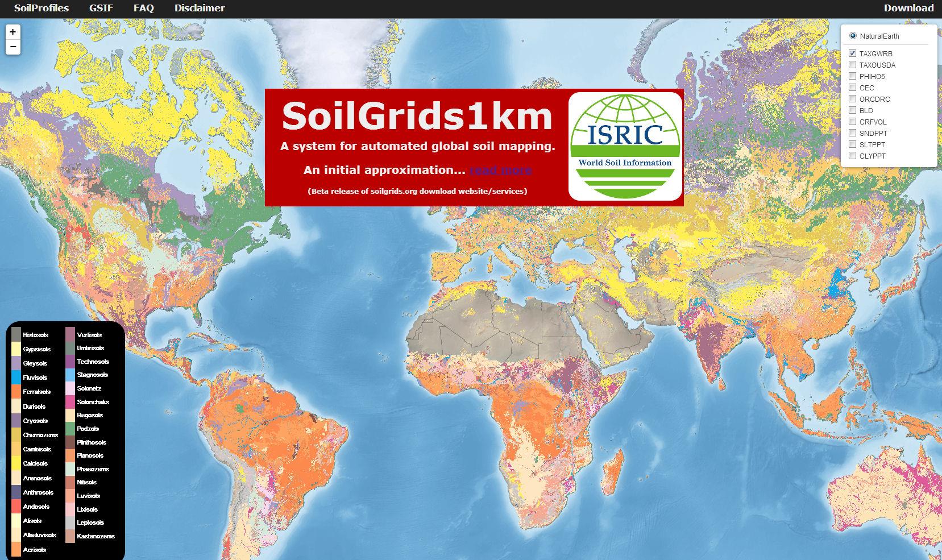Open the GSIF menu item
This screenshot has width=942, height=560.
tap(101, 8)
